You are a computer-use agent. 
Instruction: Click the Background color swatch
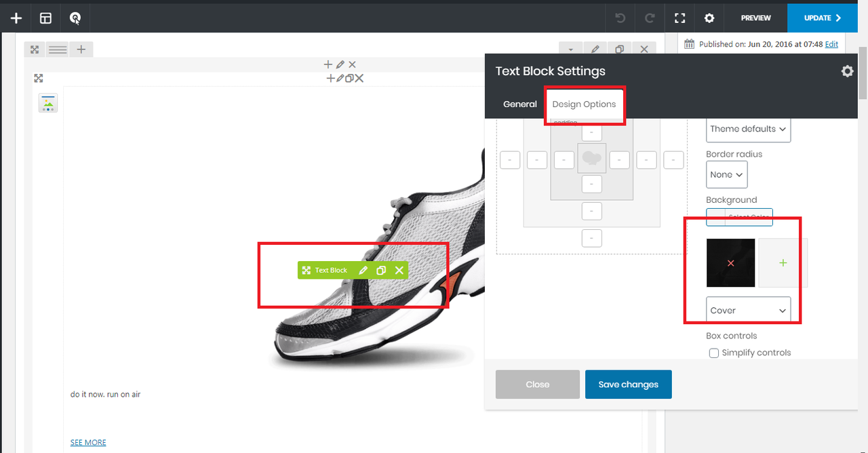pyautogui.click(x=716, y=217)
